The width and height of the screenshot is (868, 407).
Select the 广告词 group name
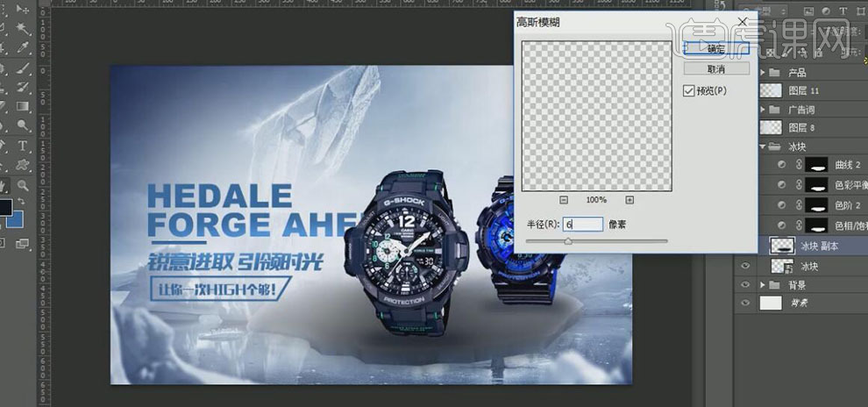pyautogui.click(x=801, y=110)
